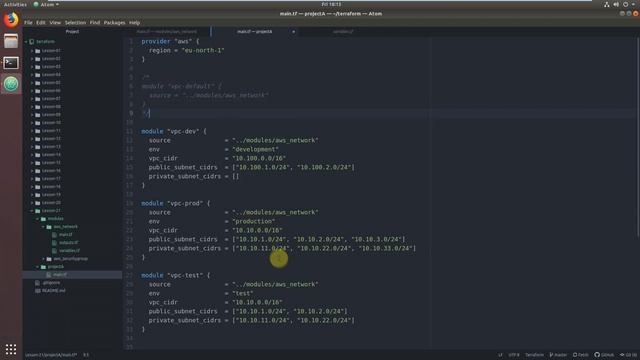Image resolution: width=640 pixels, height=360 pixels.
Task: Switch to the Project tree tab
Action: coord(72,31)
